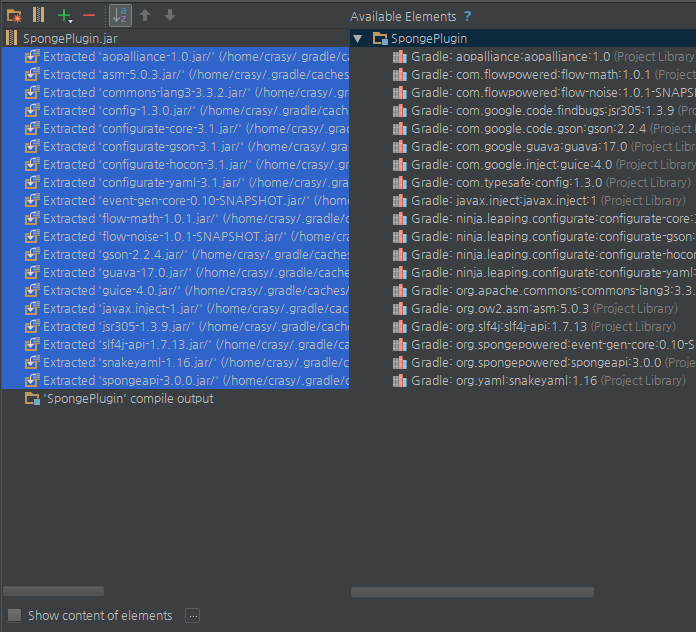Open Available Elements help question mark

click(x=467, y=16)
